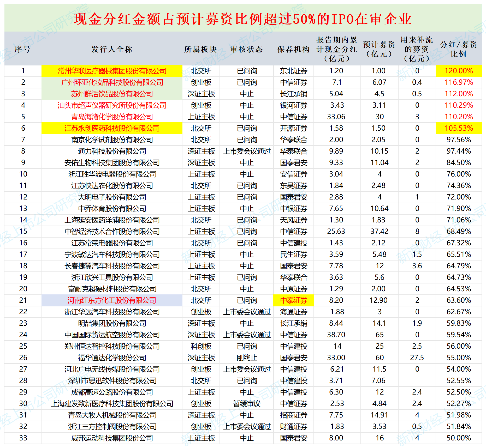This screenshot has width=486, height=448.
Task: Click the 东北证券 sponsor cell
Action: coord(294,71)
